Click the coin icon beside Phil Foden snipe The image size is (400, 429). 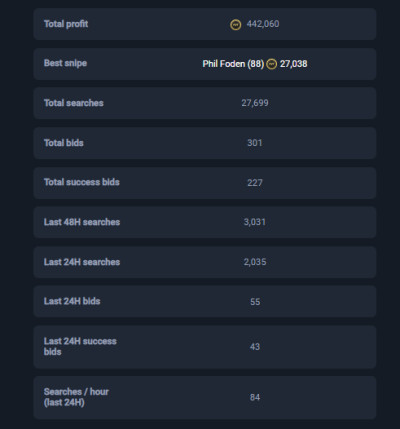click(x=272, y=64)
